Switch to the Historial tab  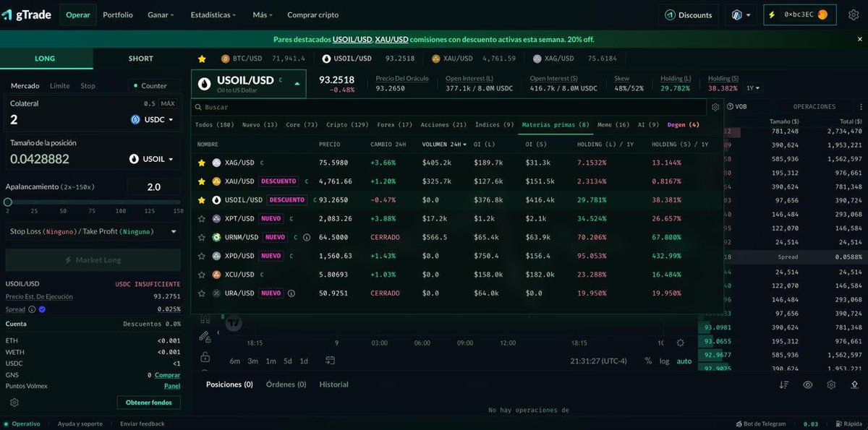333,384
